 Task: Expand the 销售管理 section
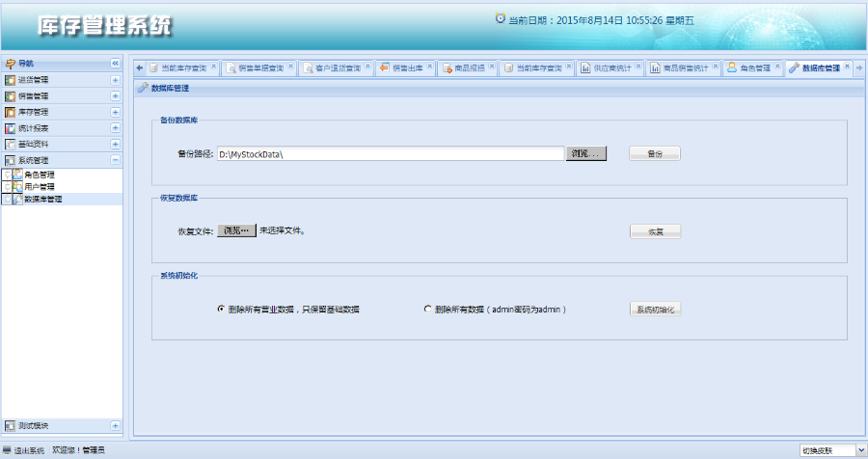pyautogui.click(x=115, y=95)
